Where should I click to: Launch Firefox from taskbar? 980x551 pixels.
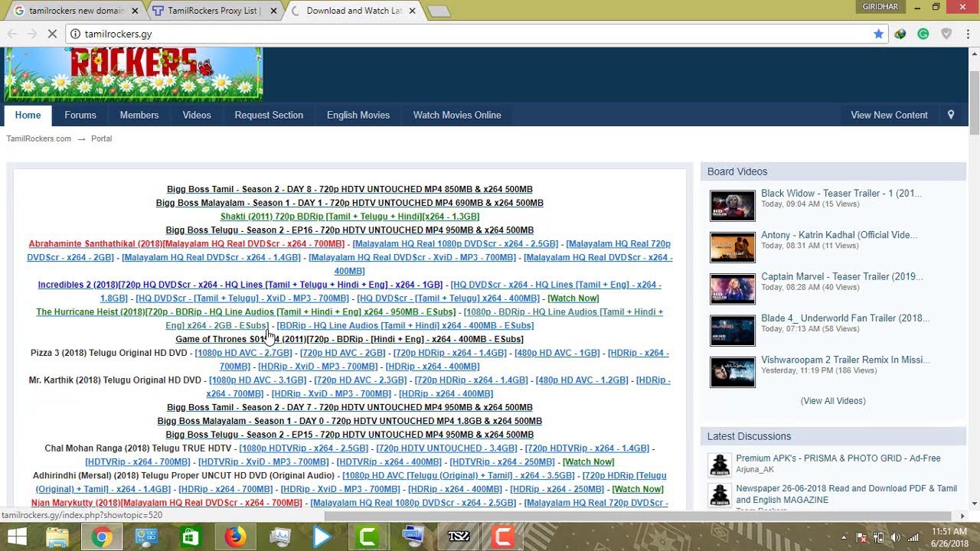236,537
